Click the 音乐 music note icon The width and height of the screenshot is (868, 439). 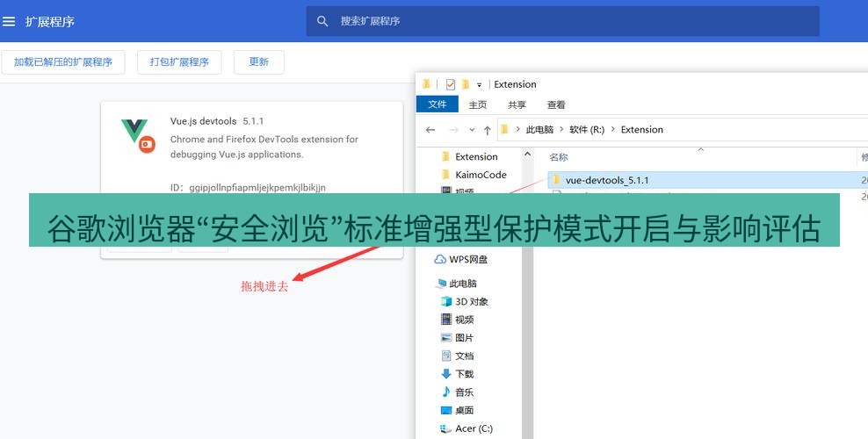[x=446, y=392]
